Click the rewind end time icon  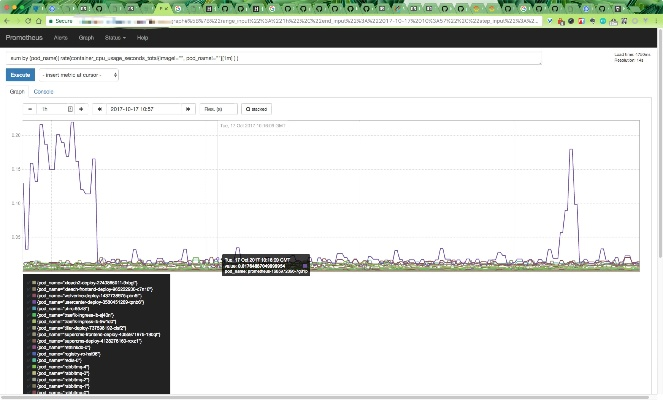(x=100, y=108)
